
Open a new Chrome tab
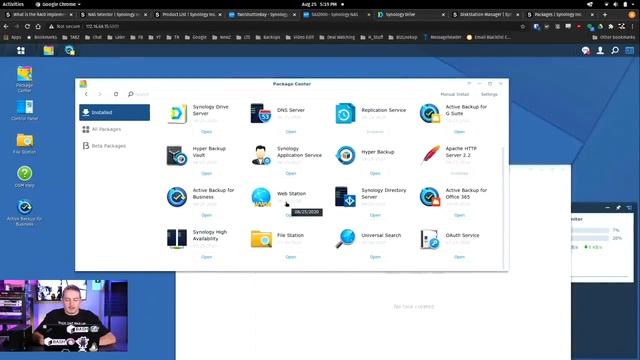coord(605,14)
